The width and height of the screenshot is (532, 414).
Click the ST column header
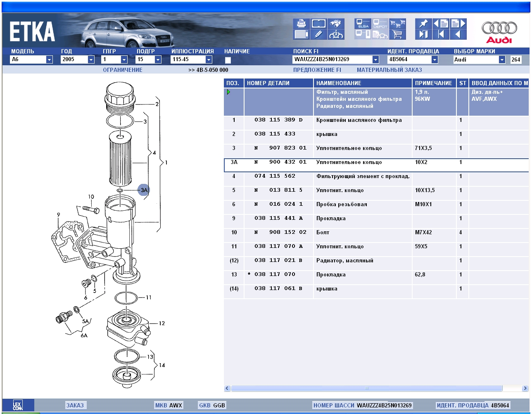coord(463,83)
